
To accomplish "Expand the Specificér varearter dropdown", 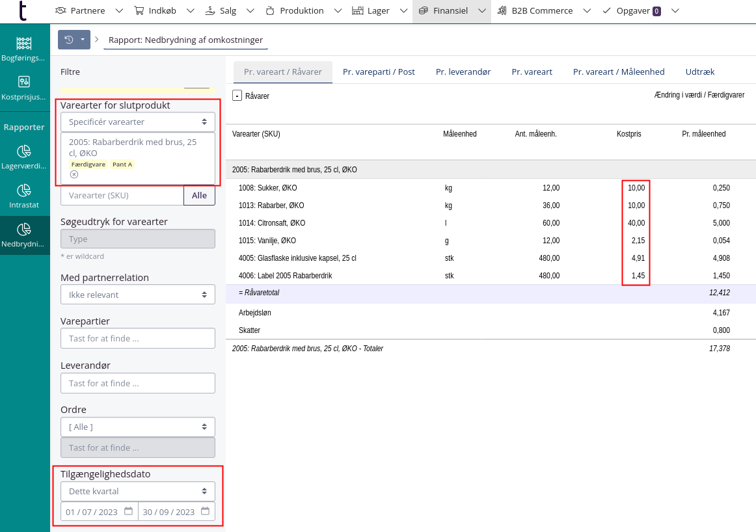I will tap(137, 122).
